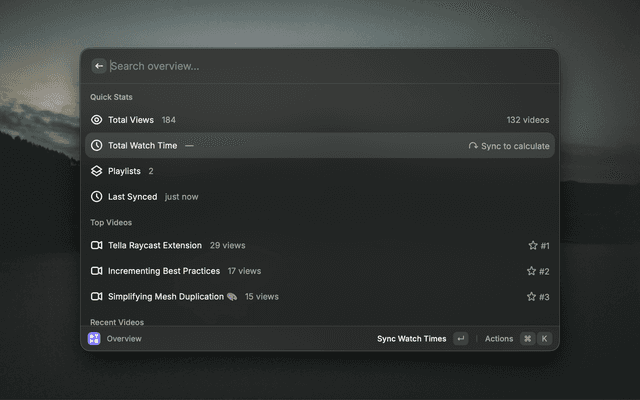
Task: Click the video icon beside Incrementing Best Practices
Action: click(x=97, y=271)
